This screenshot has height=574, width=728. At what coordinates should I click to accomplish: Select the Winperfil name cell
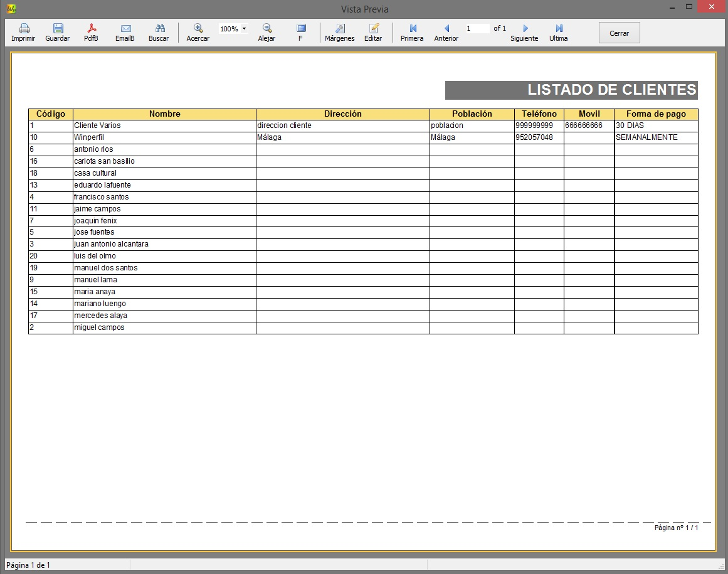164,137
